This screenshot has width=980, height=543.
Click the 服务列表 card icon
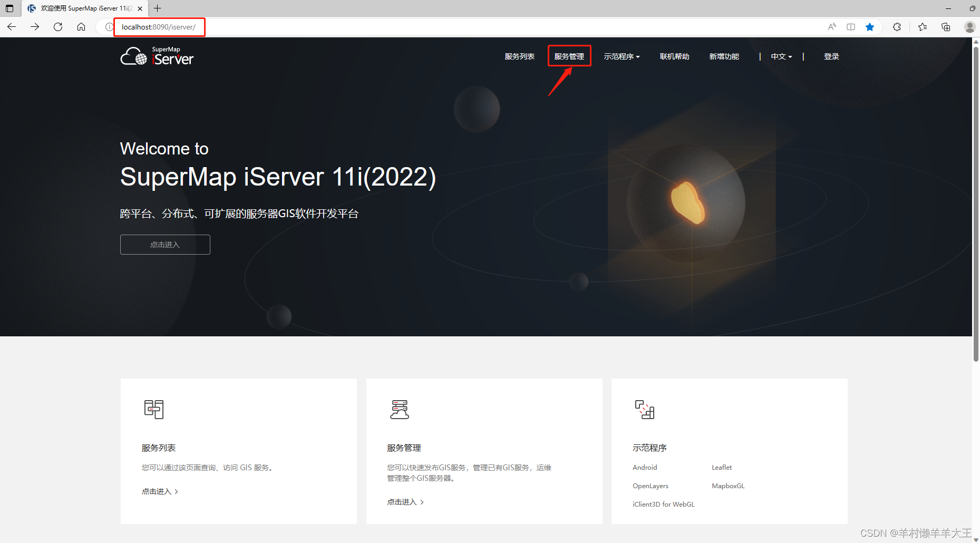pos(153,409)
